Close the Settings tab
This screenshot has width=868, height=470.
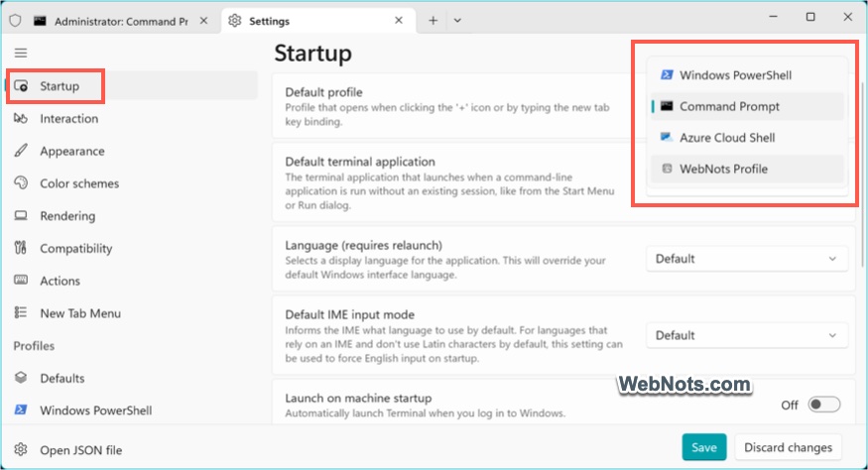[399, 21]
